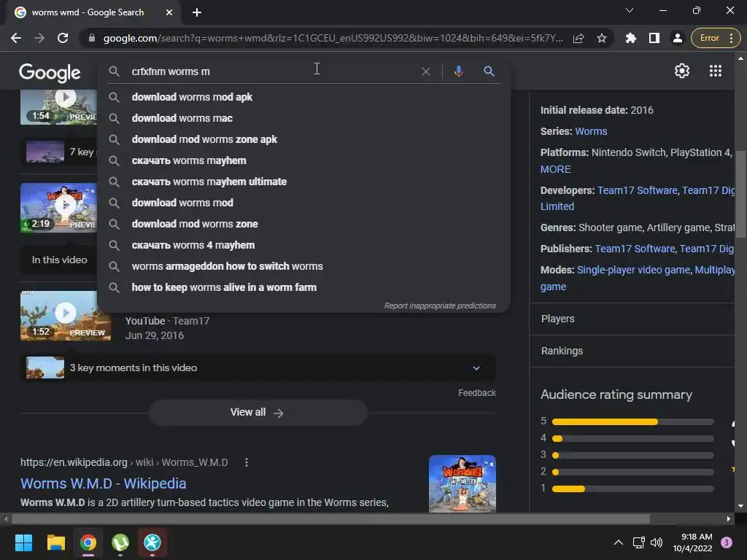Screen dimensions: 747x560
Task: Click the Error update button
Action: (x=709, y=38)
